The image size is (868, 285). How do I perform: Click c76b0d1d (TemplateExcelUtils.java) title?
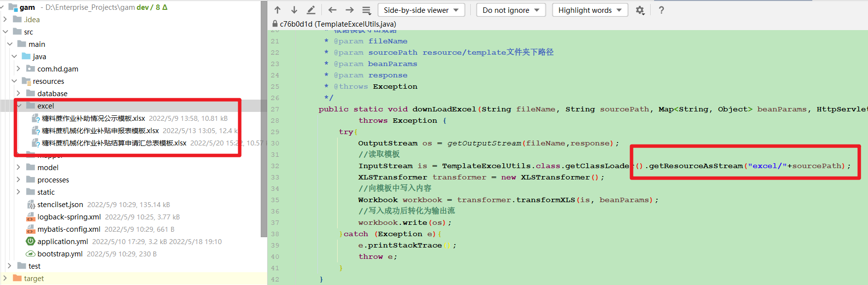coord(338,24)
